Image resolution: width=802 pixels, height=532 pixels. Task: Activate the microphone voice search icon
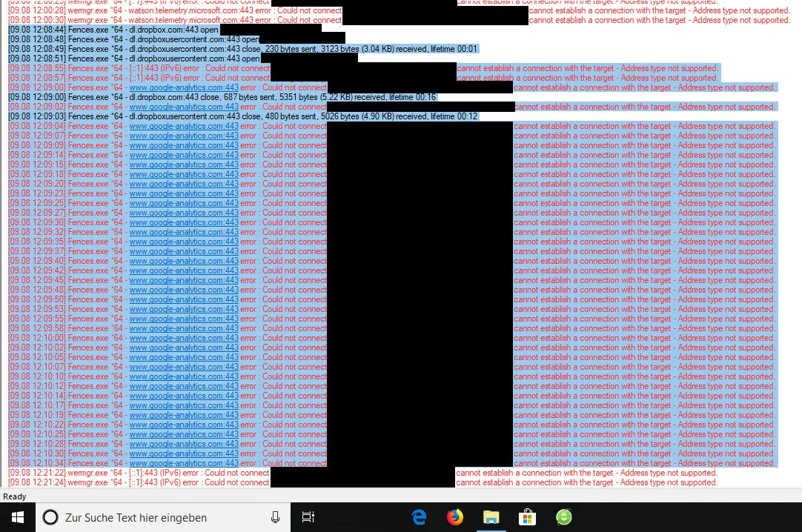coord(275,517)
